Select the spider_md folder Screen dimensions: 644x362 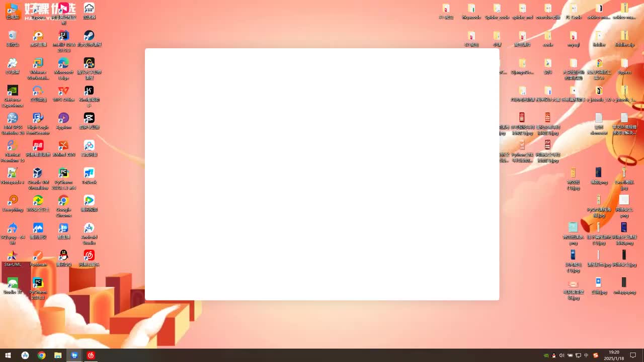522,11
